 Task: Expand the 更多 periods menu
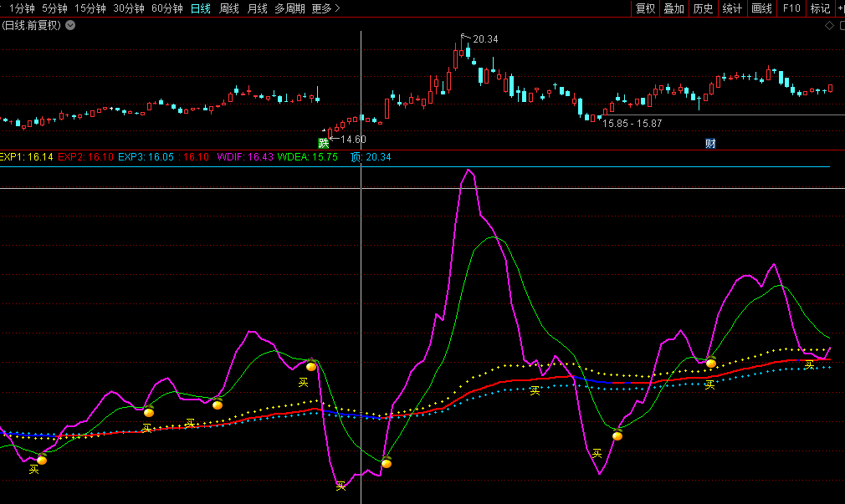325,8
